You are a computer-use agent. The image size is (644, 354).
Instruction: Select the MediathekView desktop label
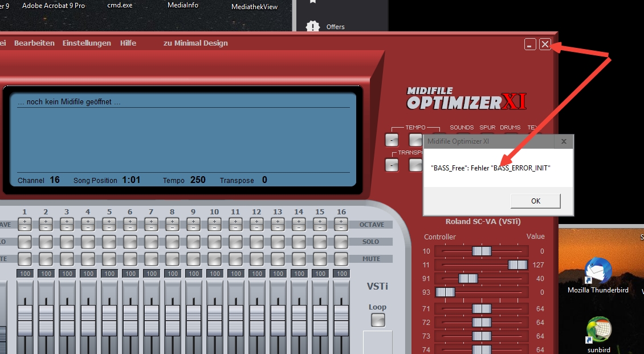click(x=254, y=7)
